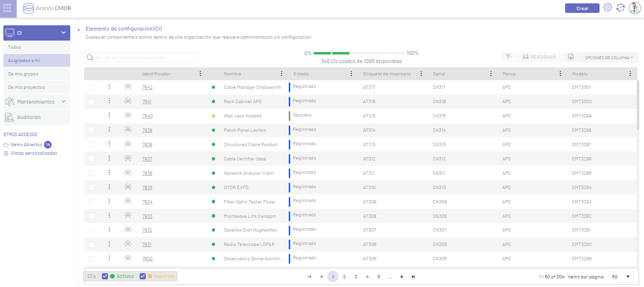Uncheck the Inactivos filter checkbox
The height and width of the screenshot is (287, 644).
tap(142, 276)
